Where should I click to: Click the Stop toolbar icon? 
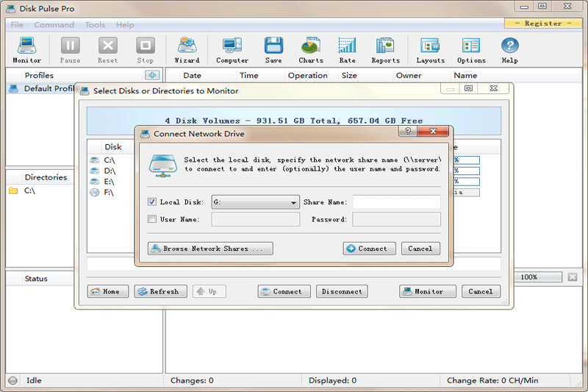pyautogui.click(x=145, y=50)
